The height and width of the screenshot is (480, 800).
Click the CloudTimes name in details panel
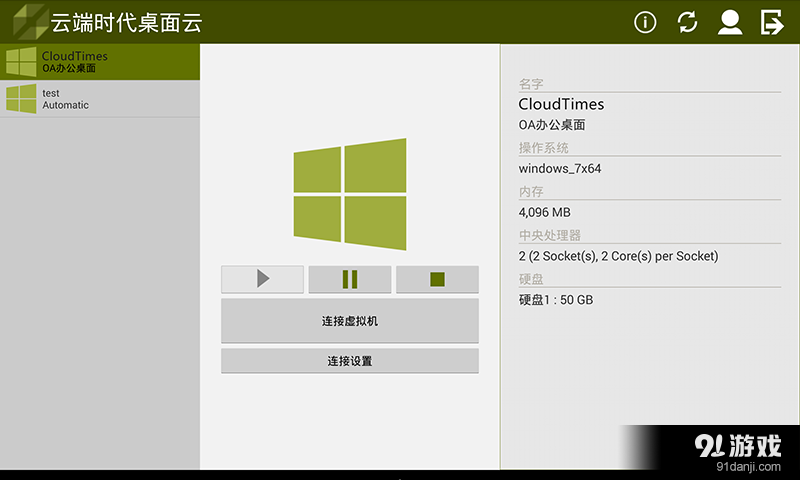click(561, 104)
